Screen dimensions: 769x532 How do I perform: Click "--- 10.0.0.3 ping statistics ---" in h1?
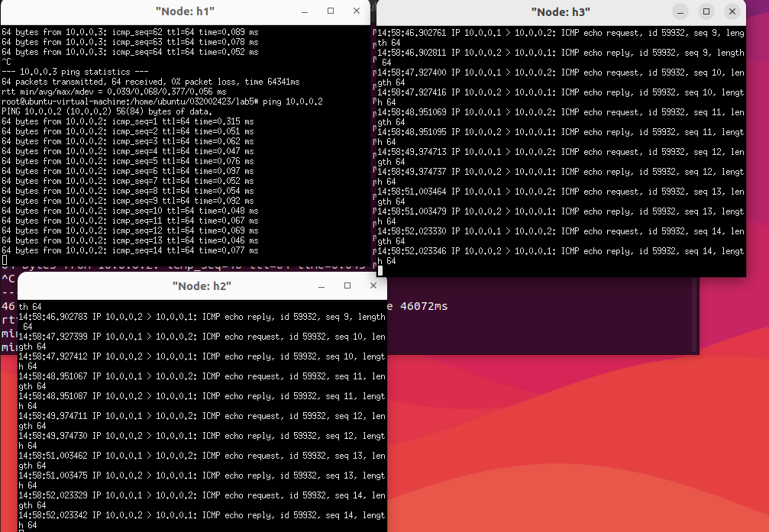[x=75, y=72]
